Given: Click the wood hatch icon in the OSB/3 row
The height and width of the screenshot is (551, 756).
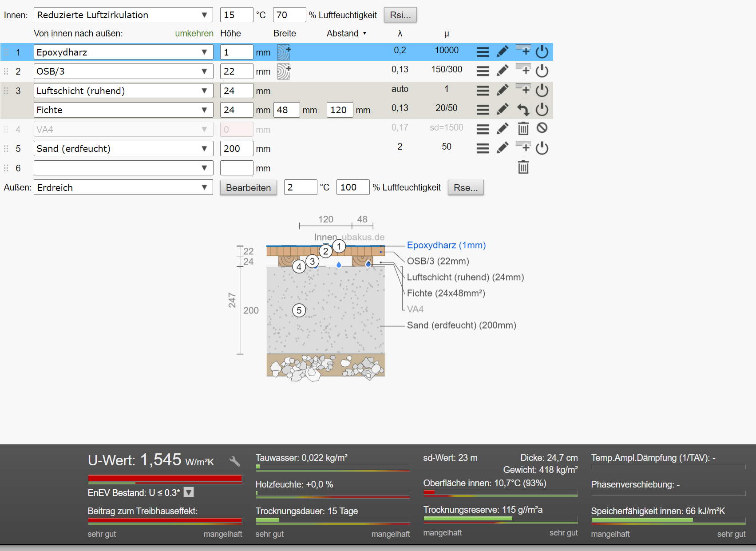Looking at the screenshot, I should [x=284, y=71].
